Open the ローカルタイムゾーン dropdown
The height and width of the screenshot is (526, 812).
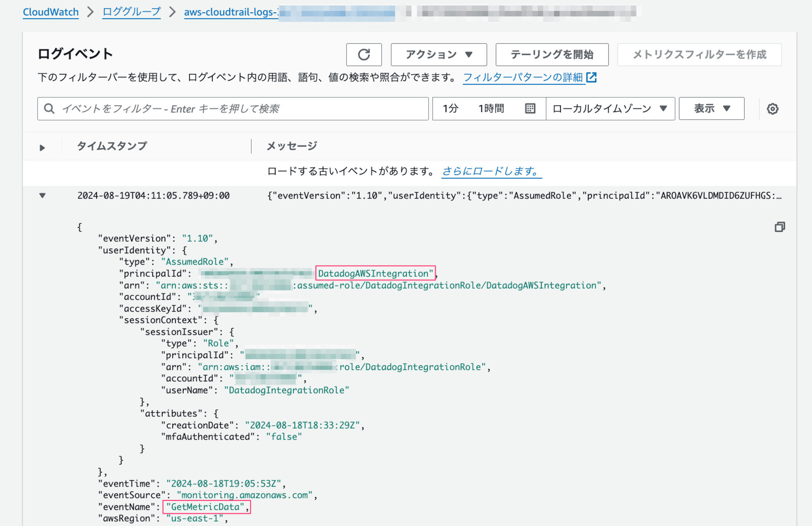pos(610,108)
